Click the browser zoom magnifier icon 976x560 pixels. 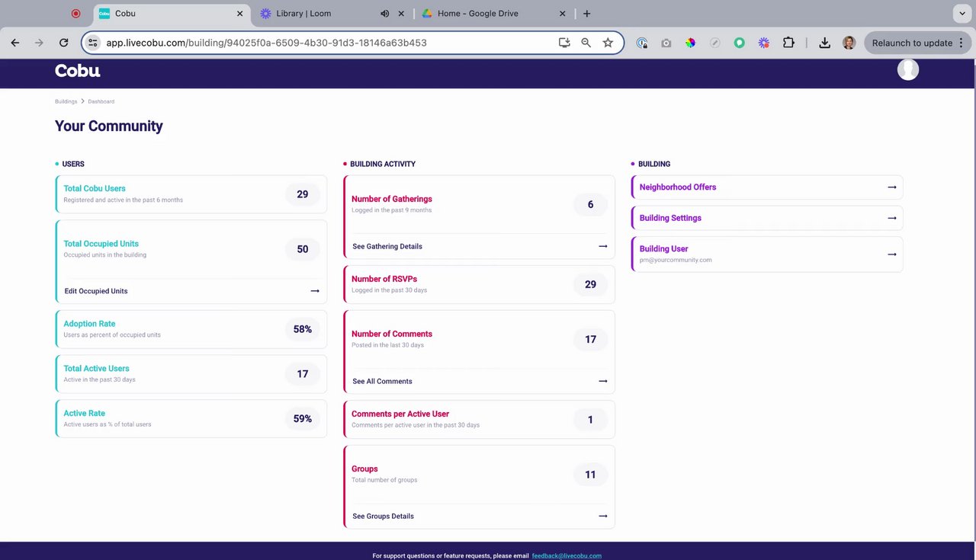[586, 43]
